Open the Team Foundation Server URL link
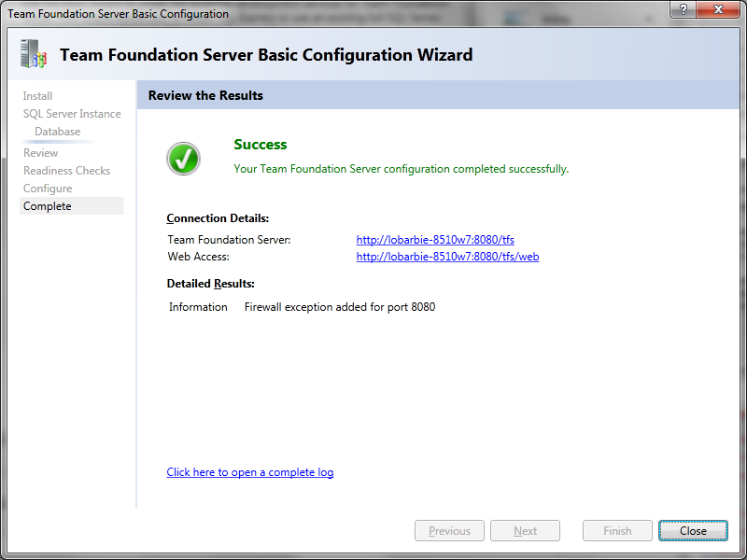This screenshot has width=747, height=560. click(435, 240)
